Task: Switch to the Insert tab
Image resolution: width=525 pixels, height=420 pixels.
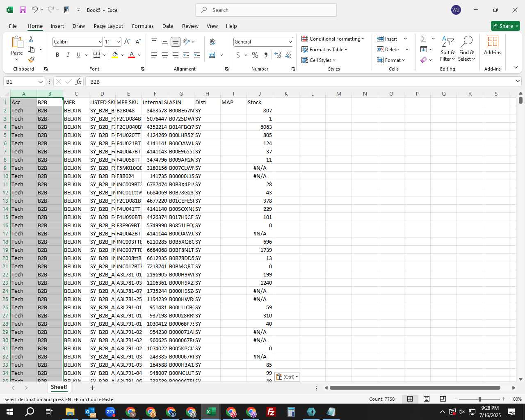Action: [57, 26]
